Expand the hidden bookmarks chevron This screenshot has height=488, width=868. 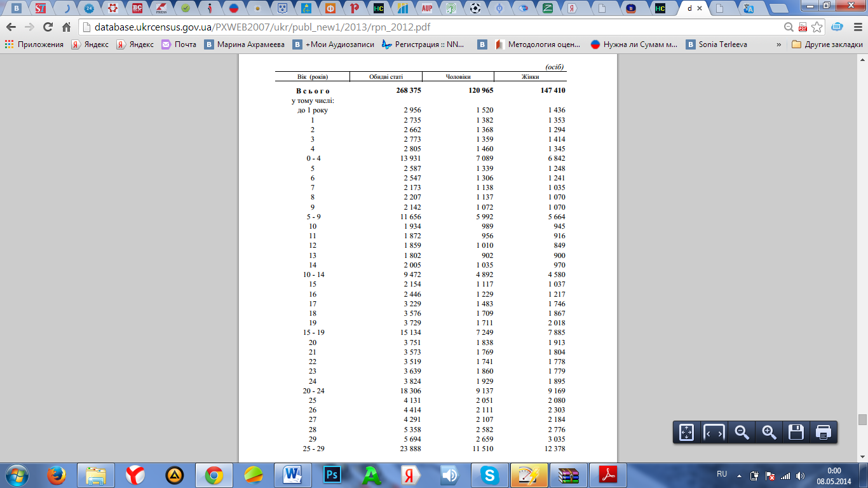point(779,44)
